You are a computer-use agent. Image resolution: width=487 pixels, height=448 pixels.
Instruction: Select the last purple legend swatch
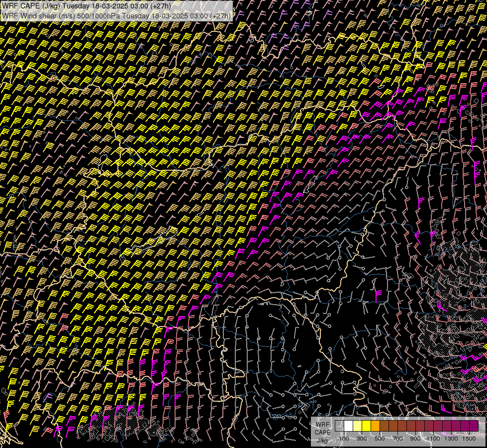[474, 426]
